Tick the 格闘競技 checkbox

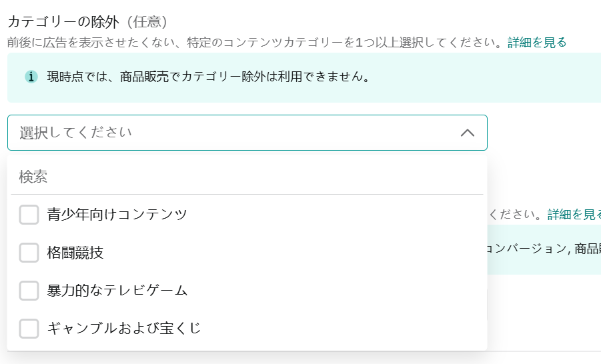coord(29,253)
